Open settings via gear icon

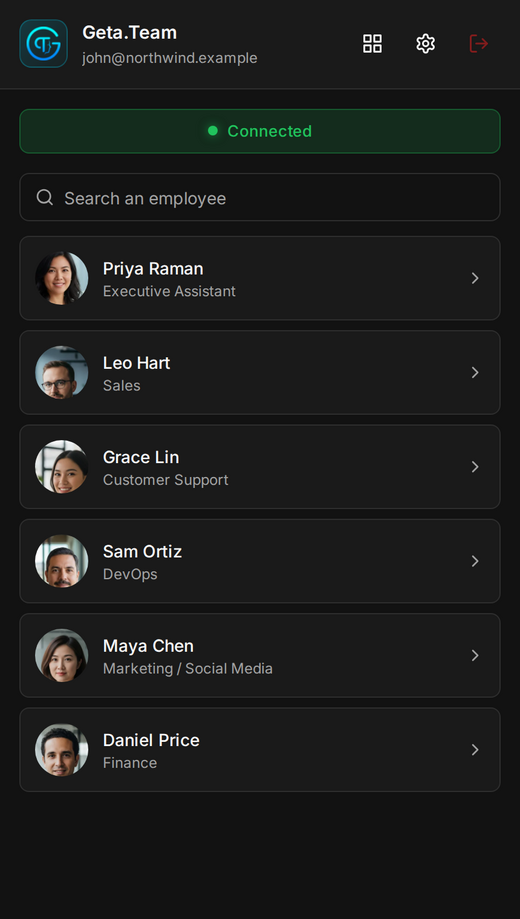coord(426,43)
